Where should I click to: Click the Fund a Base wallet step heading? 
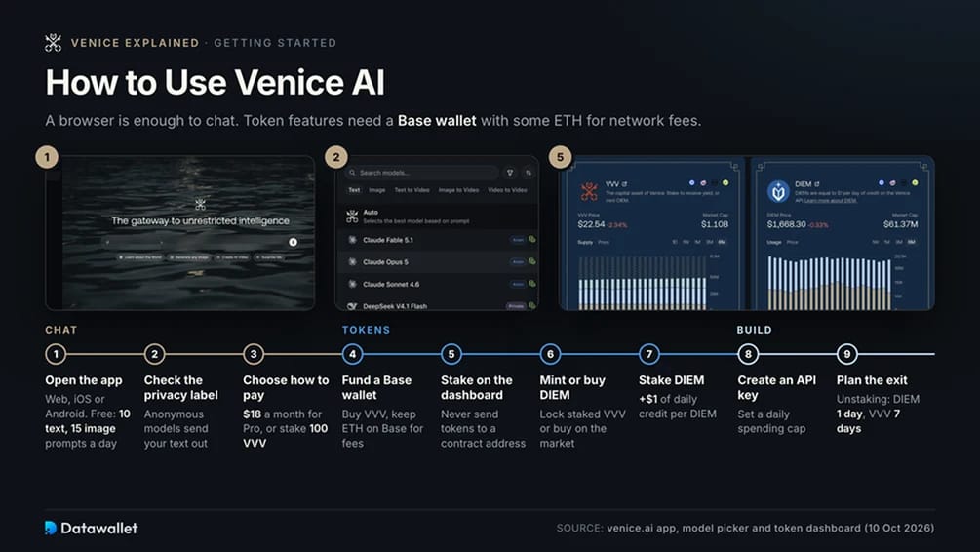[376, 387]
